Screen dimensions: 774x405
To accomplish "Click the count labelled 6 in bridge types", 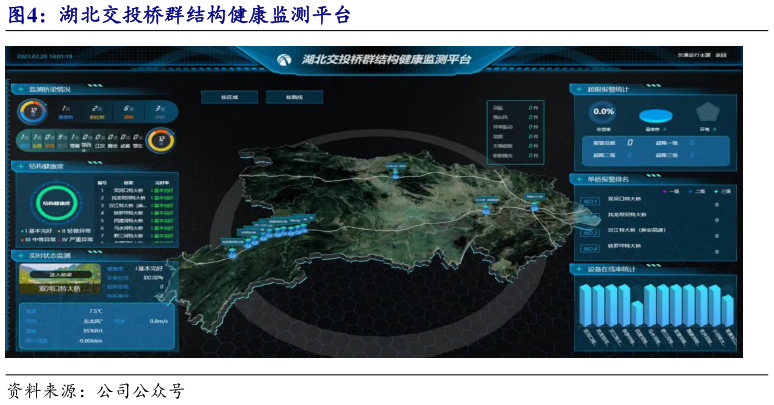I will [128, 108].
